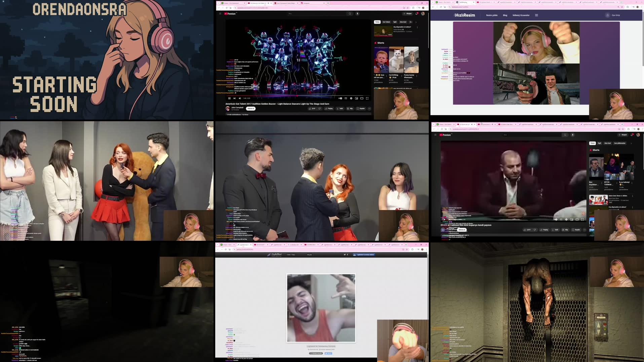Image resolution: width=644 pixels, height=362 pixels.
Task: Reload the HızlıResim browser page
Action: click(441, 7)
